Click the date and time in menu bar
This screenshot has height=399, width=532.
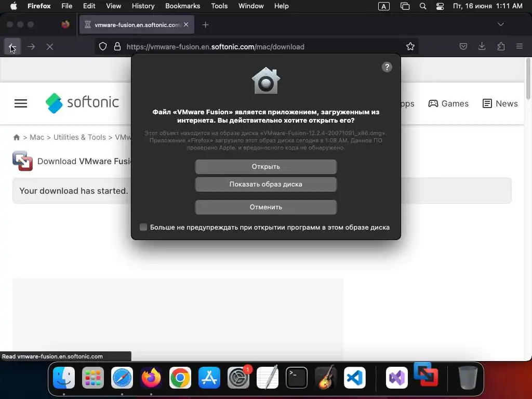point(487,6)
